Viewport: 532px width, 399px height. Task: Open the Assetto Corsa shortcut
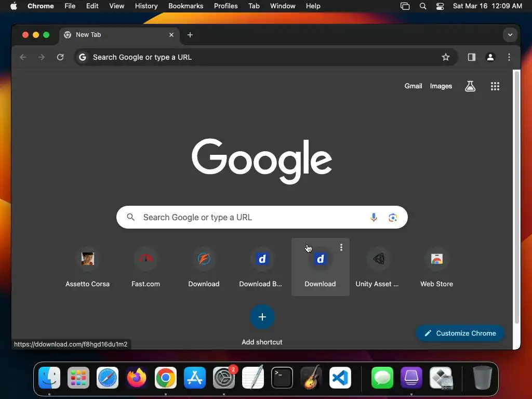(87, 267)
